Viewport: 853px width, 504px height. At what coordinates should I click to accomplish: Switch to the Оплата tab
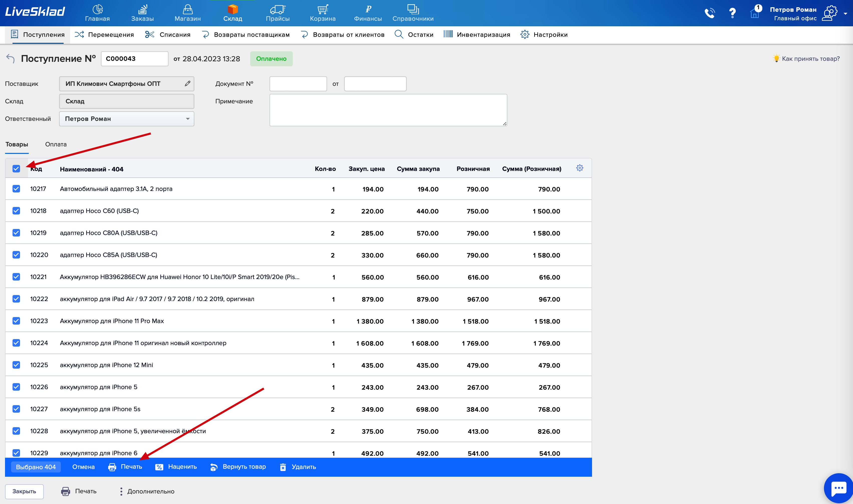tap(56, 144)
